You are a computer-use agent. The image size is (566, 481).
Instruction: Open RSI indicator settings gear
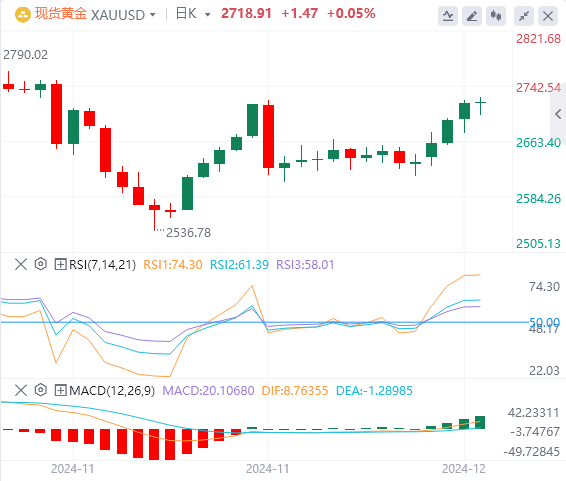click(x=41, y=264)
